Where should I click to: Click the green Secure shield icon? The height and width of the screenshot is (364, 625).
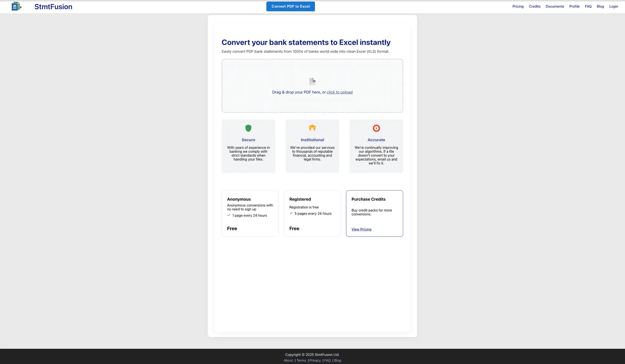coord(248,128)
